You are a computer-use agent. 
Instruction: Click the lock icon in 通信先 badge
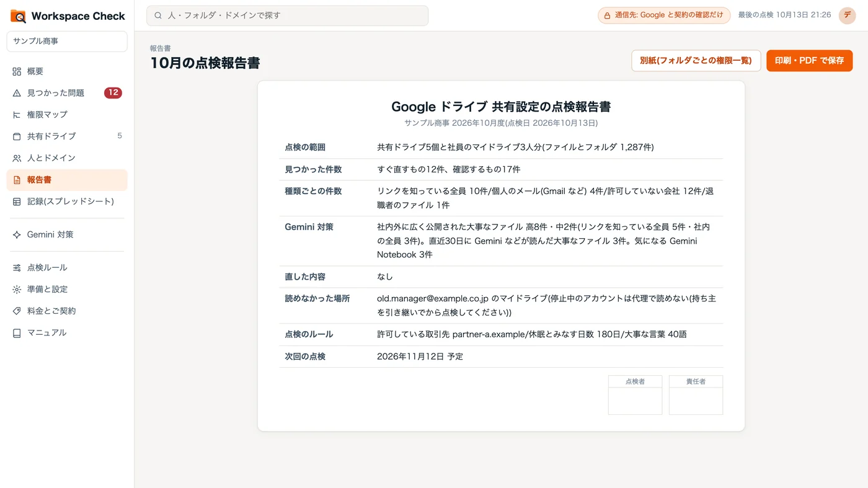pyautogui.click(x=608, y=16)
